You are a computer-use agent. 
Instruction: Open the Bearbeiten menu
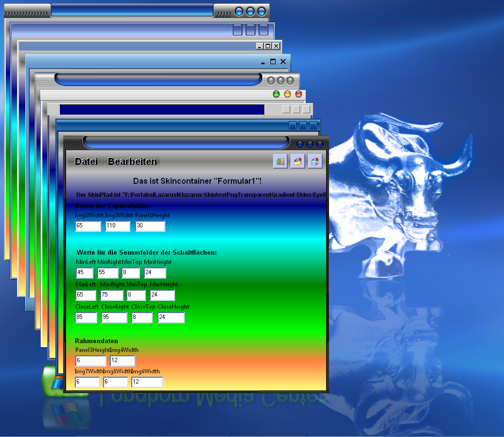click(132, 161)
